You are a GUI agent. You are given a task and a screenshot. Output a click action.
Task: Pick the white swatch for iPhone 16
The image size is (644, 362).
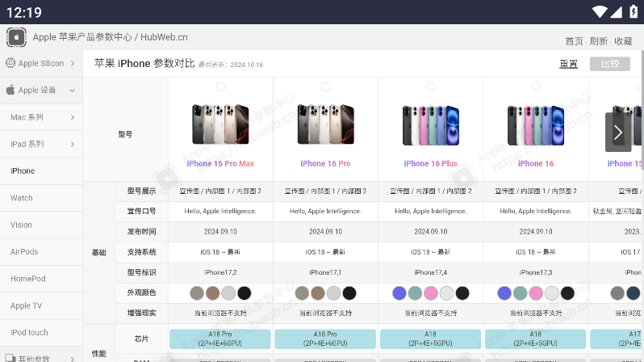(551, 293)
